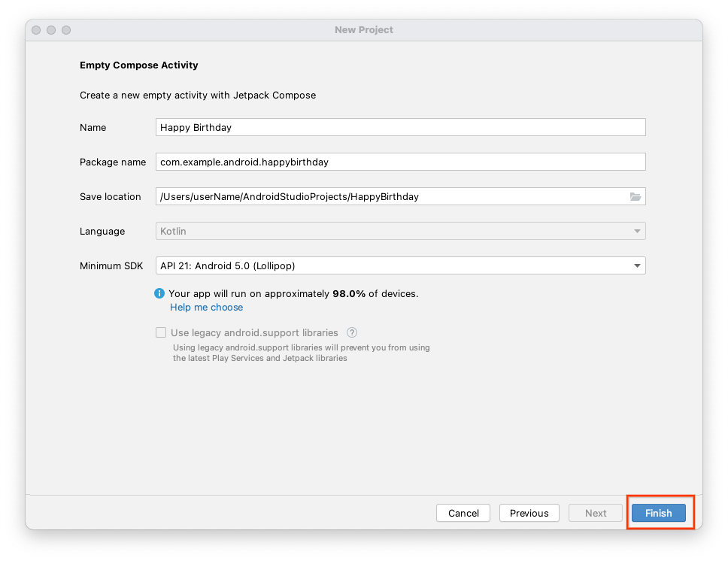728x561 pixels.
Task: Open the question mark help for legacy libraries
Action: (351, 332)
